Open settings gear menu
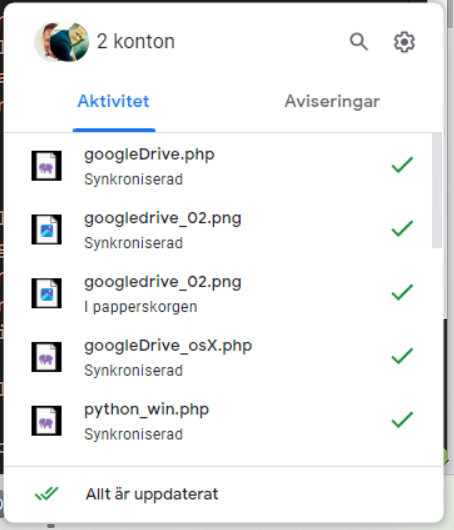This screenshot has width=454, height=530. 404,42
